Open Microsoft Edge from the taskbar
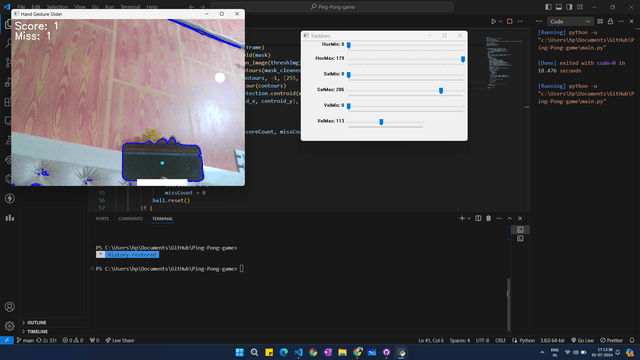Image resolution: width=640 pixels, height=360 pixels. [x=284, y=352]
